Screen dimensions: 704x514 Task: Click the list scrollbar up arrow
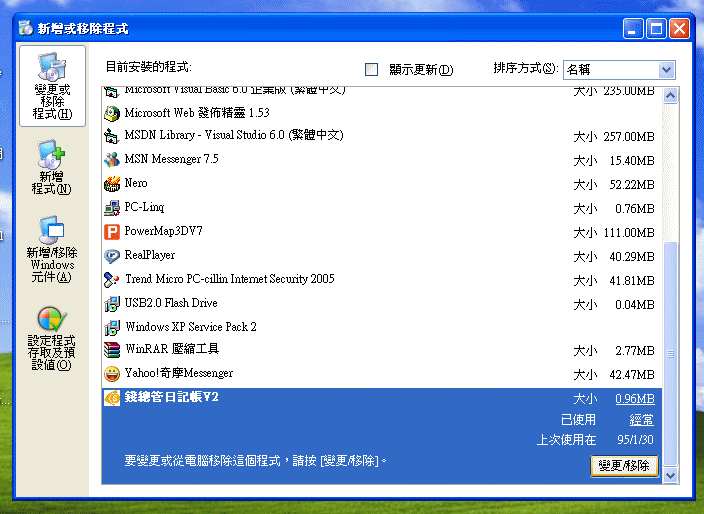tap(670, 96)
